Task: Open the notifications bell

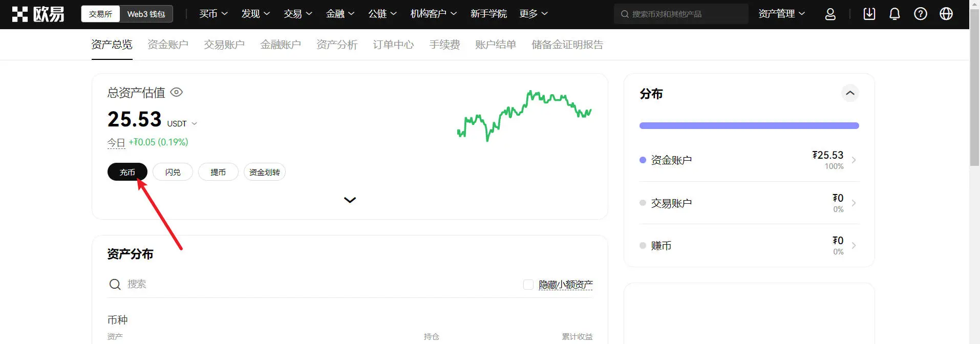Action: click(x=894, y=14)
